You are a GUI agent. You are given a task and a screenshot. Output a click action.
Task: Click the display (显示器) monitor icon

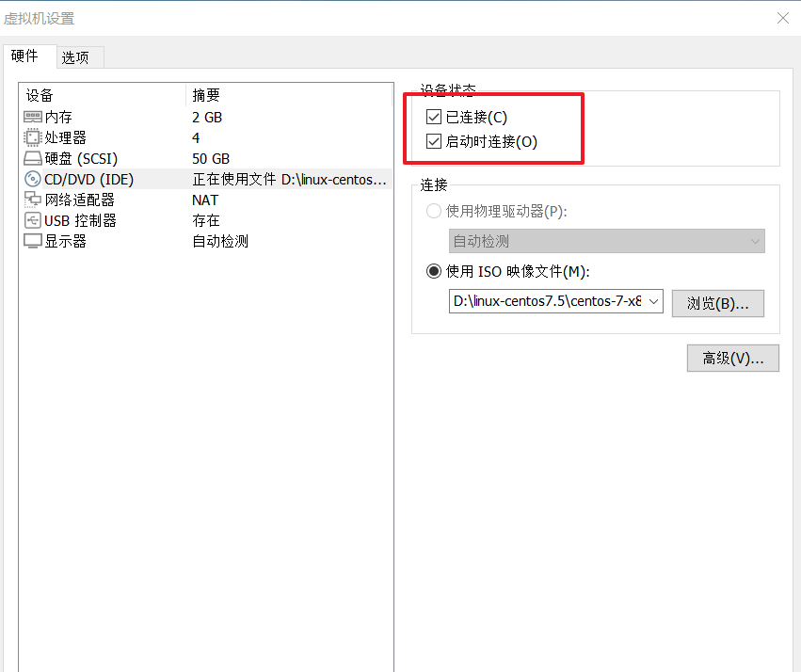click(x=33, y=241)
